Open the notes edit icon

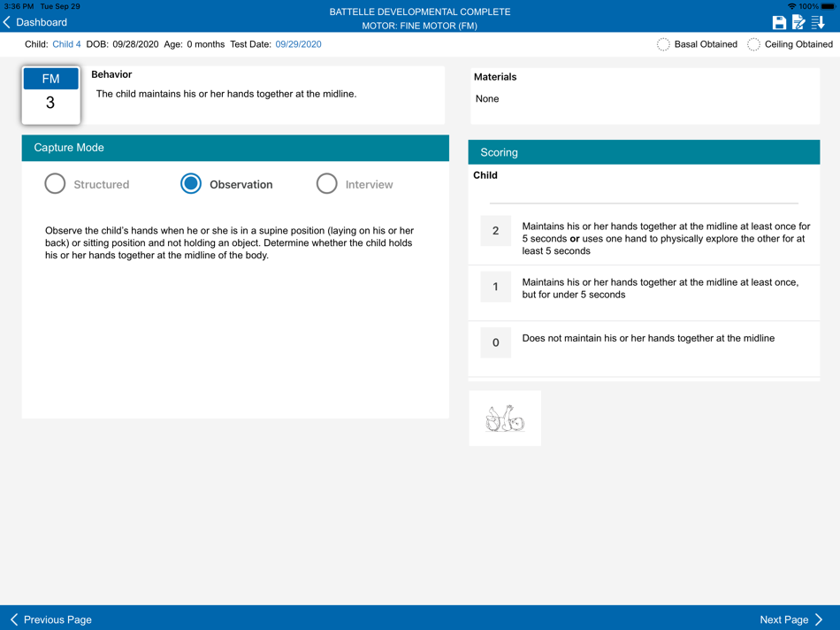[x=798, y=22]
